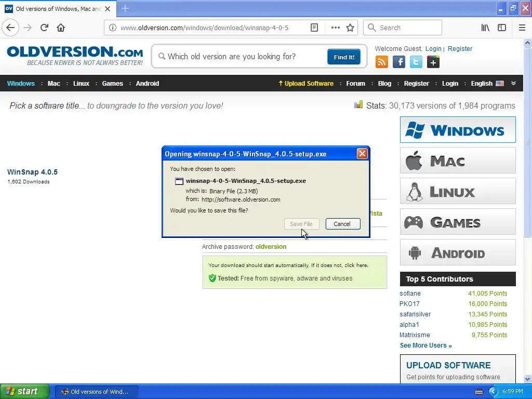Click Login in the black navigation bar
Image resolution: width=532 pixels, height=399 pixels.
(x=450, y=84)
